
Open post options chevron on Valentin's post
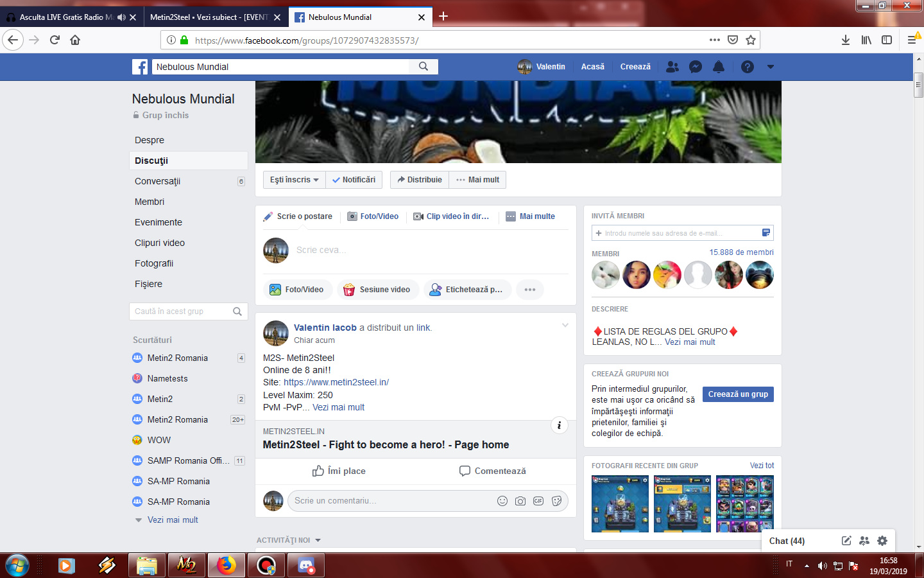point(565,325)
